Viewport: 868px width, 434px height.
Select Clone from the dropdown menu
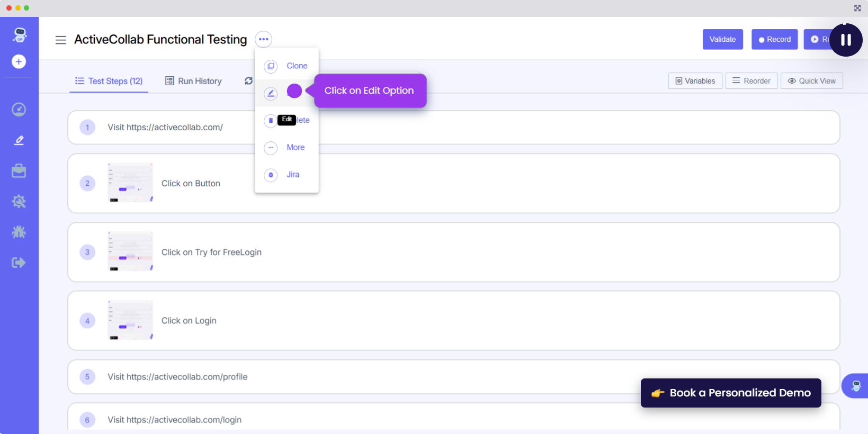[297, 66]
